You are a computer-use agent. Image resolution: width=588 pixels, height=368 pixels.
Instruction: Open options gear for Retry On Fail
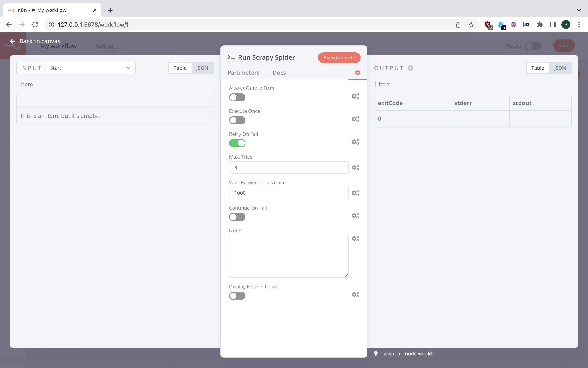click(355, 142)
